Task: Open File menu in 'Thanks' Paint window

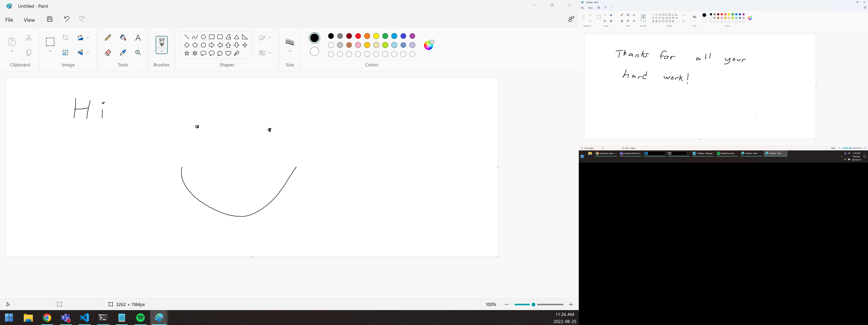Action: tap(582, 8)
